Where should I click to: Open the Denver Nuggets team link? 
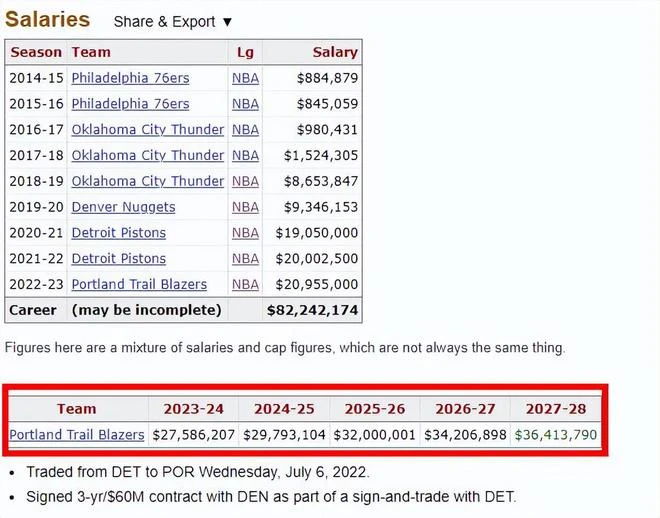pos(123,207)
